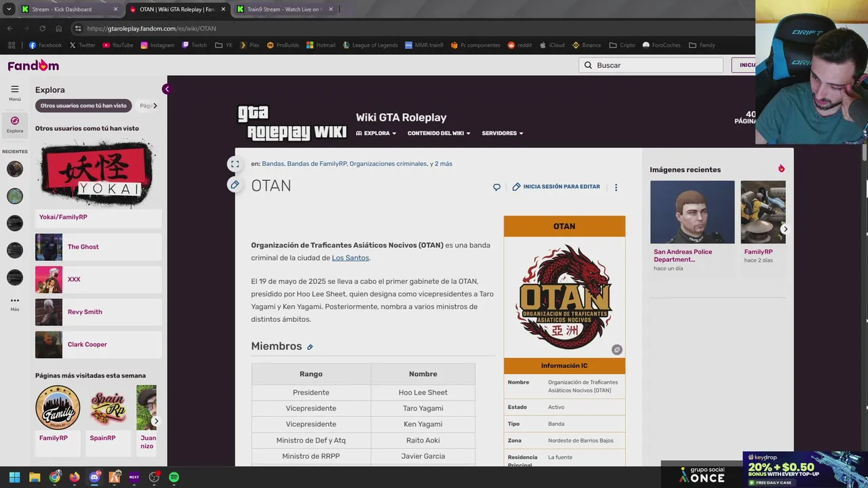Open the Más dots in the left sidebar
The height and width of the screenshot is (488, 868).
click(x=15, y=300)
